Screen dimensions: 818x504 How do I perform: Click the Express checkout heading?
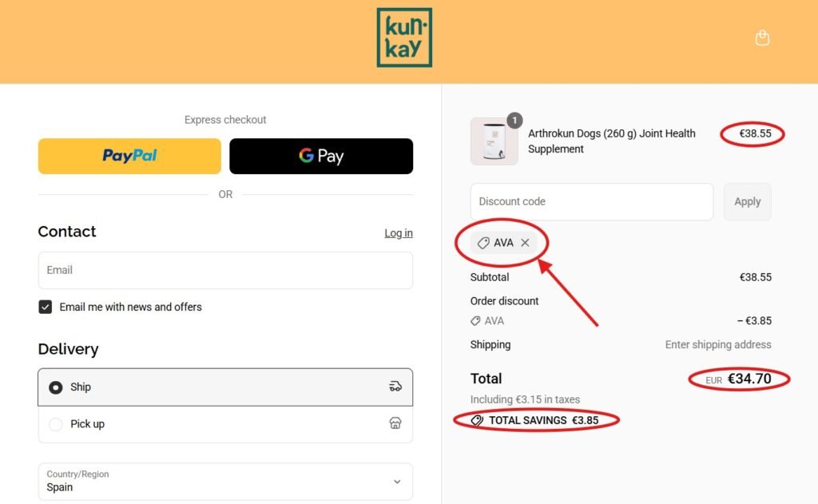[x=225, y=120]
